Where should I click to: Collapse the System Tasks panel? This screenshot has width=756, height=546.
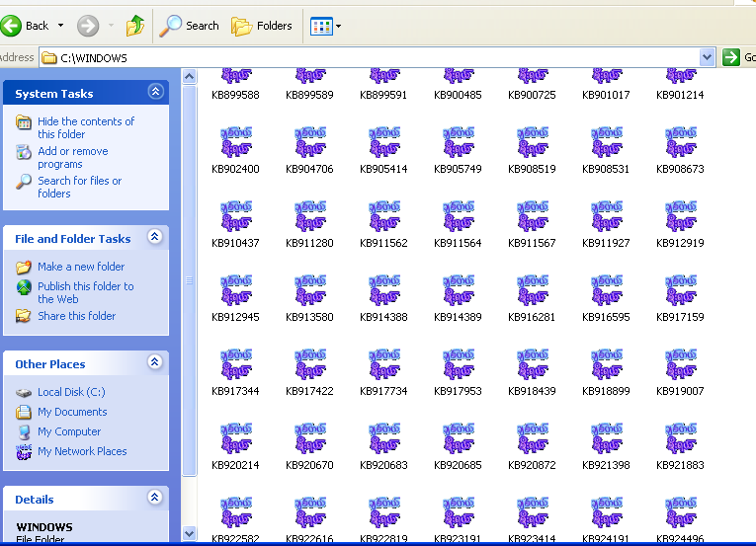pyautogui.click(x=155, y=92)
